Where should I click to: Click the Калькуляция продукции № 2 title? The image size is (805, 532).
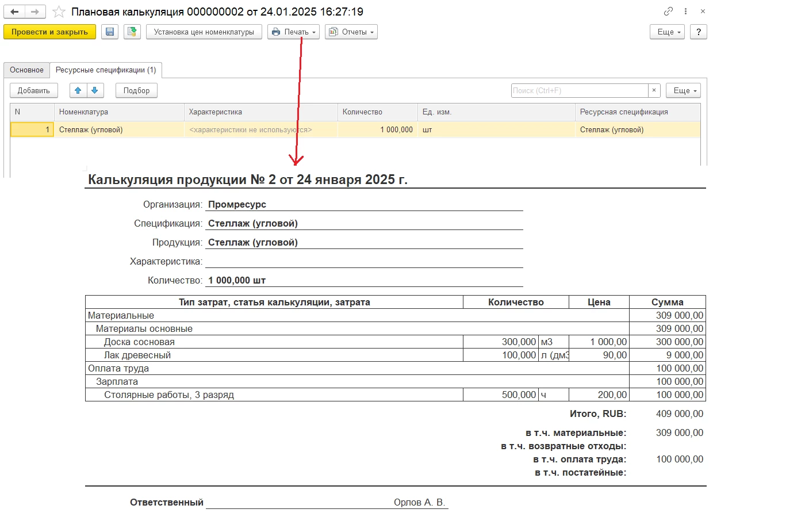pos(248,179)
